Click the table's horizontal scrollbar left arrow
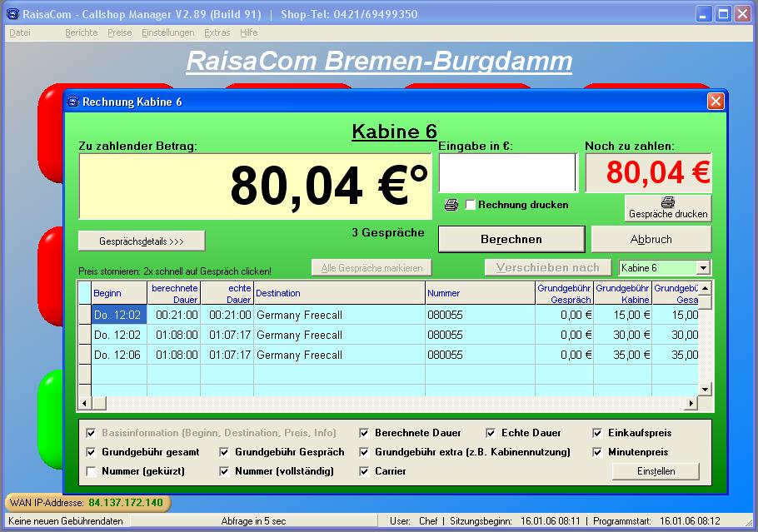 tap(85, 403)
